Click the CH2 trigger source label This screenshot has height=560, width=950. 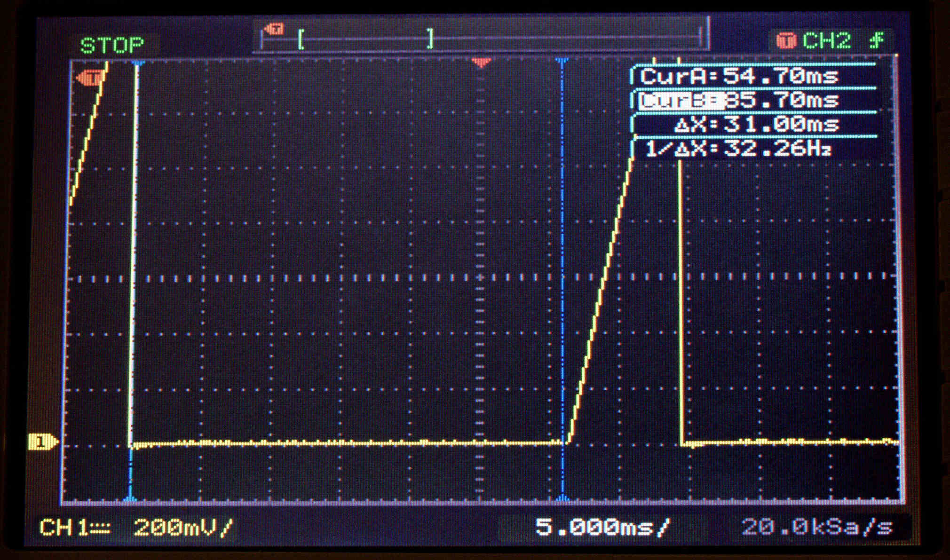tap(826, 41)
